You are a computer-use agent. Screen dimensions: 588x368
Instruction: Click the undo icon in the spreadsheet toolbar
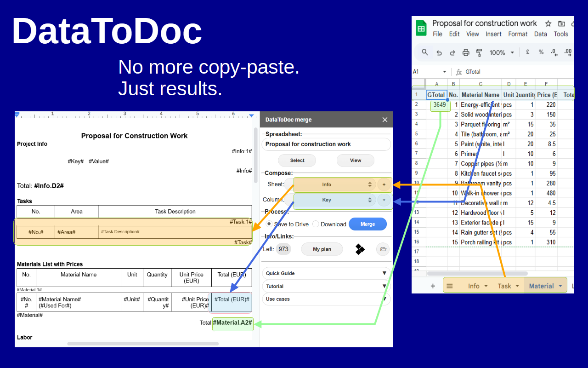439,52
